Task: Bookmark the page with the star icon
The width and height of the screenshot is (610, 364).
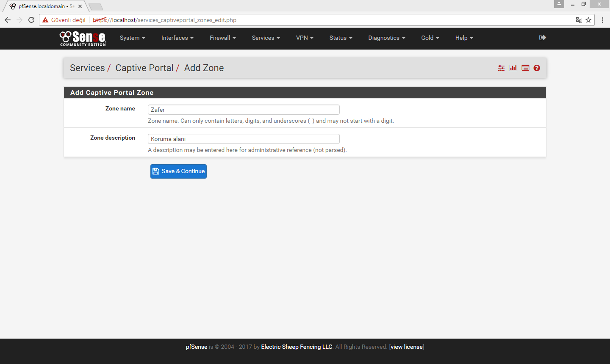Action: coord(589,20)
